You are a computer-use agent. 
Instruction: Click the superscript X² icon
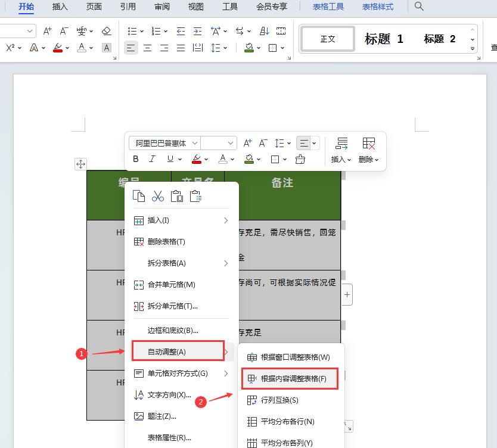click(10, 48)
